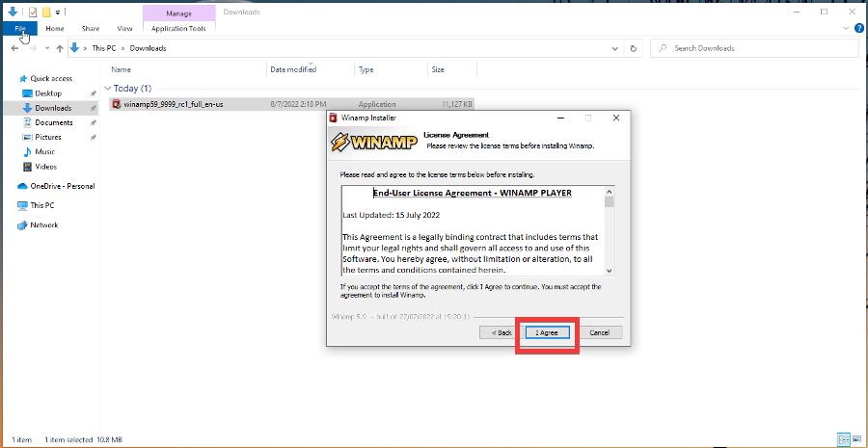Image resolution: width=868 pixels, height=448 pixels.
Task: Click the Desktop pin icon in sidebar
Action: (x=93, y=94)
